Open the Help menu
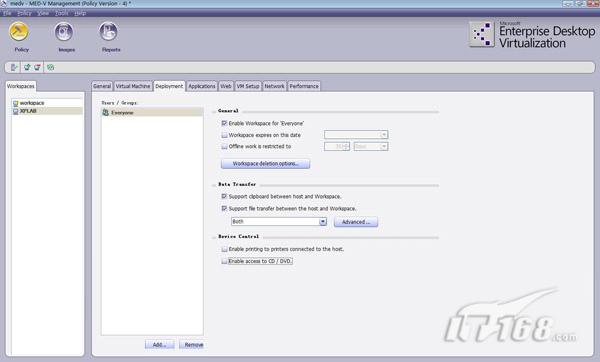This screenshot has width=600, height=362. point(80,13)
